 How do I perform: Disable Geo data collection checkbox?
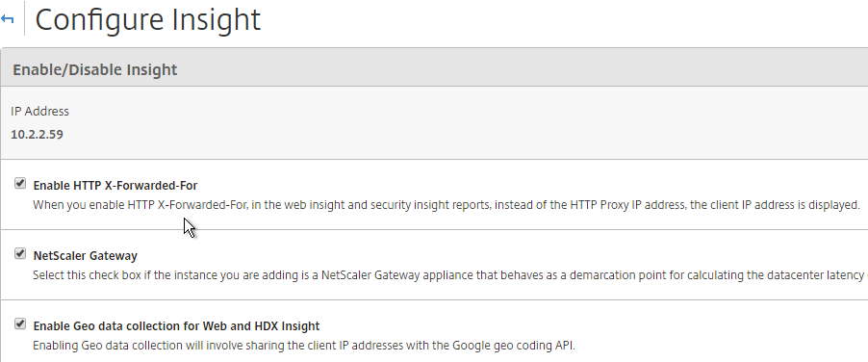coord(20,323)
